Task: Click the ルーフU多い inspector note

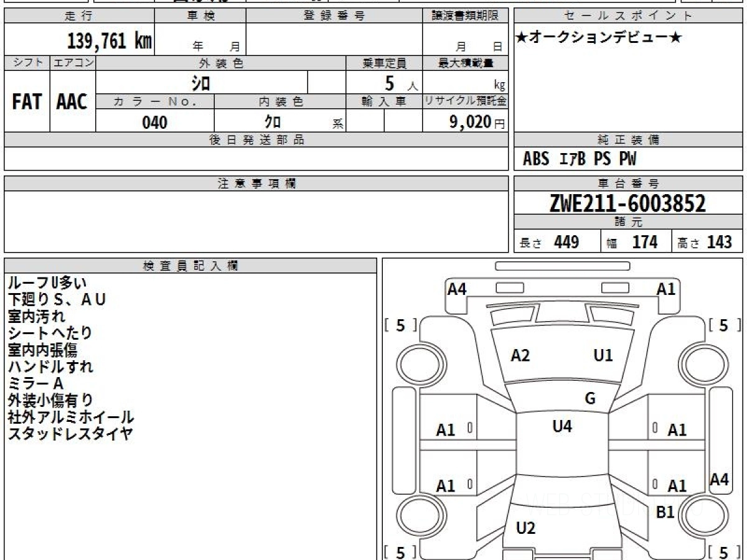Action: (47, 283)
